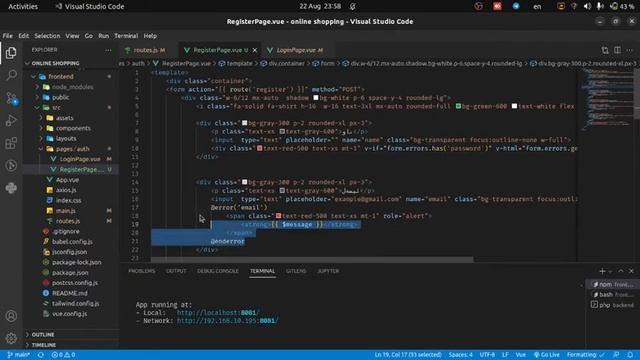Image resolution: width=640 pixels, height=360 pixels.
Task: Open App.vue in the explorer
Action: [x=67, y=180]
